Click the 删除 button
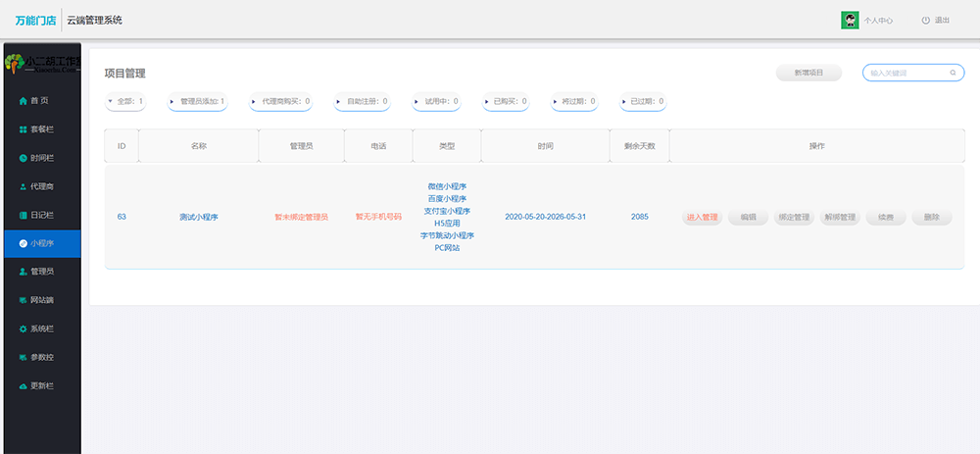The height and width of the screenshot is (454, 980). click(932, 217)
